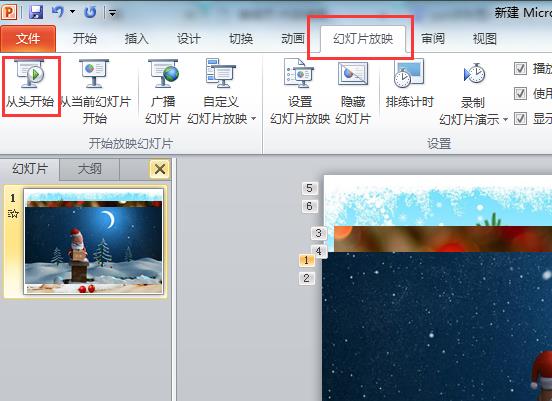Image resolution: width=552 pixels, height=401 pixels.
Task: Select slide 1 thumbnail
Action: 94,242
